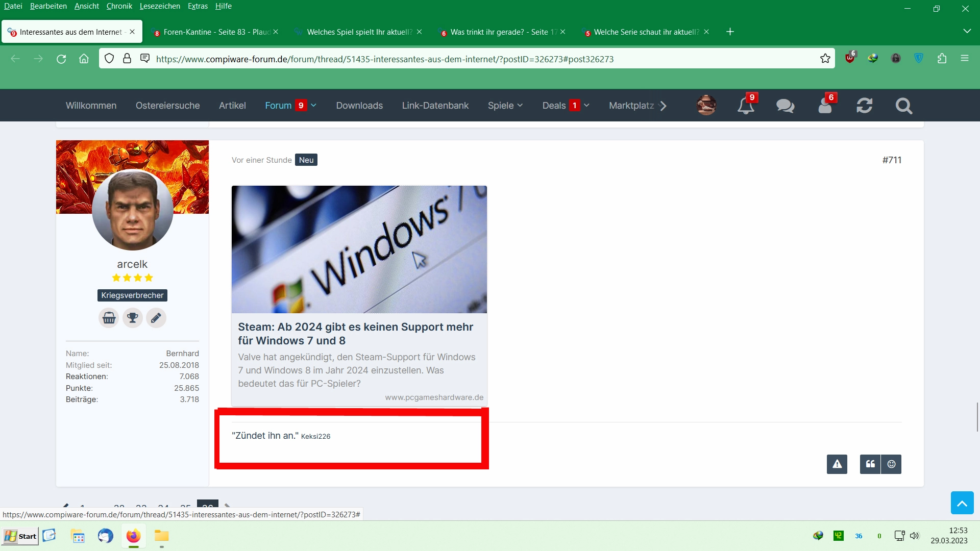980x551 pixels.
Task: Open forum conversations chat bubbles
Action: [785, 106]
